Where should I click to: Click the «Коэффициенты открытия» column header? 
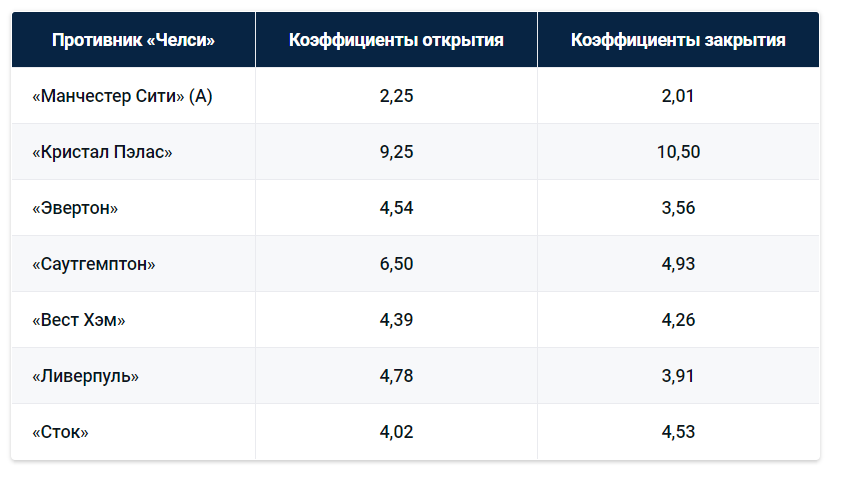(x=396, y=40)
